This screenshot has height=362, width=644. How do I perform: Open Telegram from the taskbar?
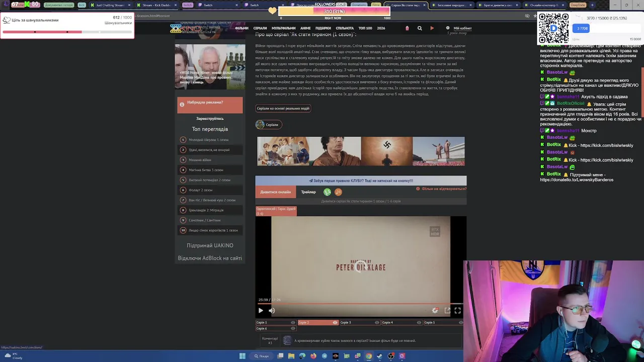[325, 356]
